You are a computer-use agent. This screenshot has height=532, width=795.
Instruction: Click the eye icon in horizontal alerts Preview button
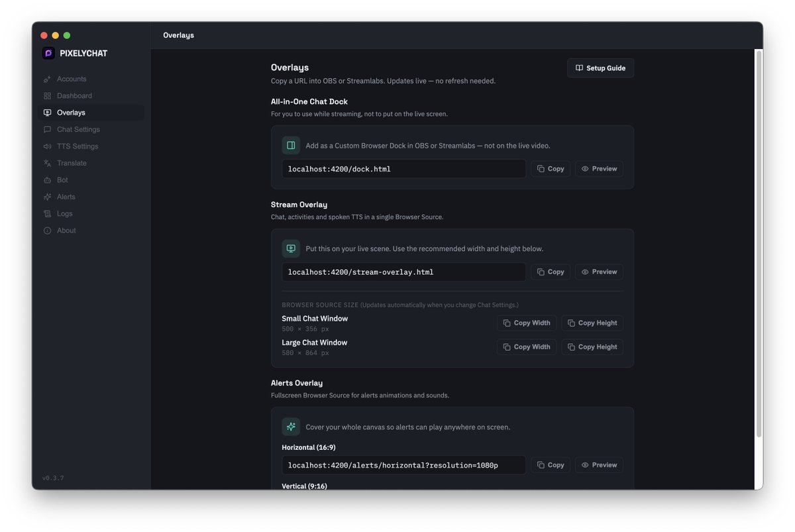[585, 465]
